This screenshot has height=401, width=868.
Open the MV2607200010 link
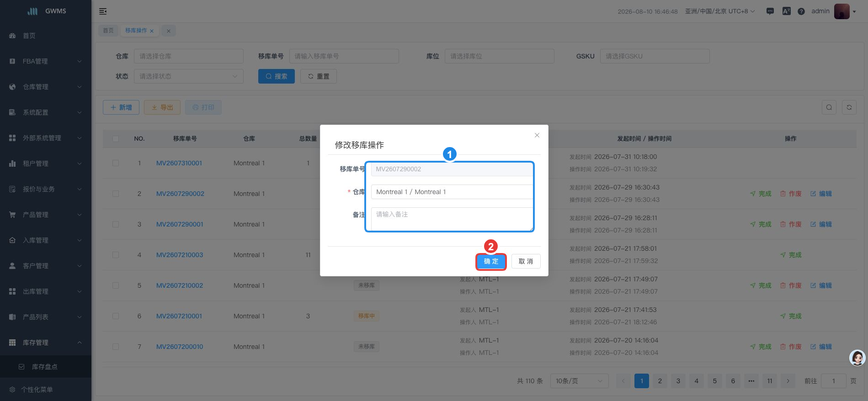click(x=180, y=347)
